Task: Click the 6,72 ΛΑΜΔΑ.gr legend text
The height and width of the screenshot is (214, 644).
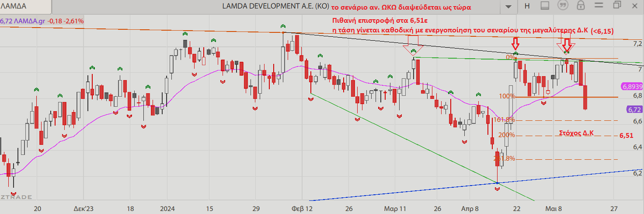Action: (x=23, y=21)
